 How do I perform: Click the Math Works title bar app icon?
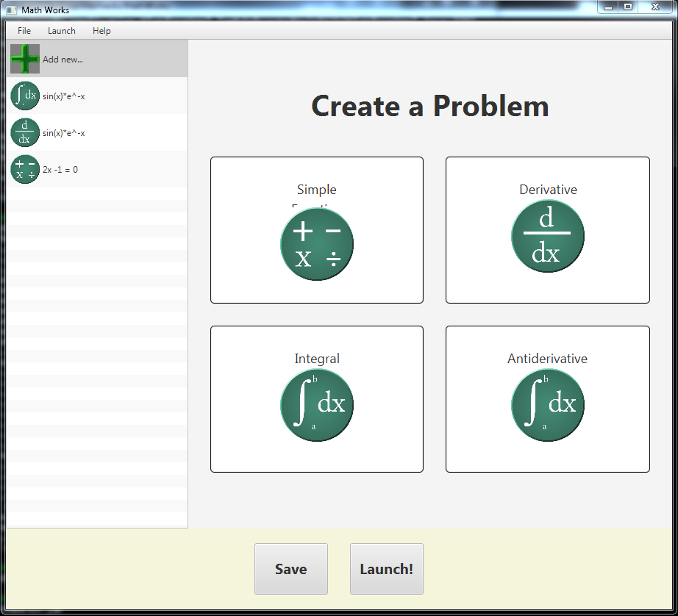11,10
